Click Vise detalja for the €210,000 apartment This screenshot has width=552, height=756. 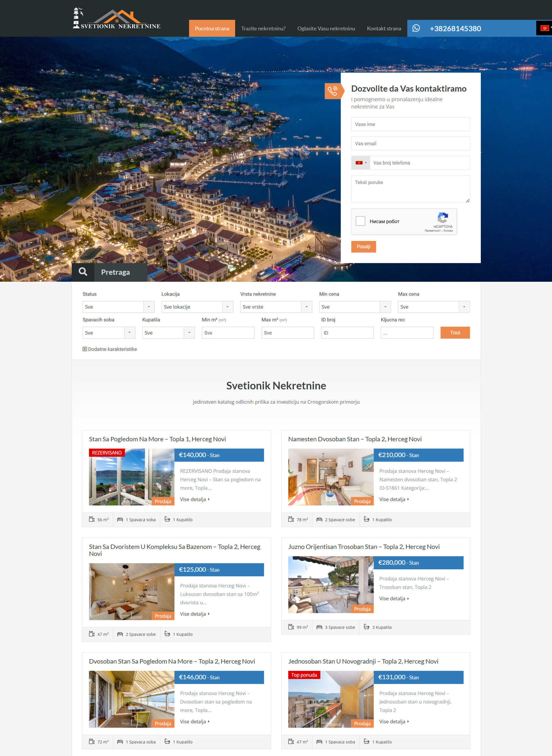click(x=394, y=499)
